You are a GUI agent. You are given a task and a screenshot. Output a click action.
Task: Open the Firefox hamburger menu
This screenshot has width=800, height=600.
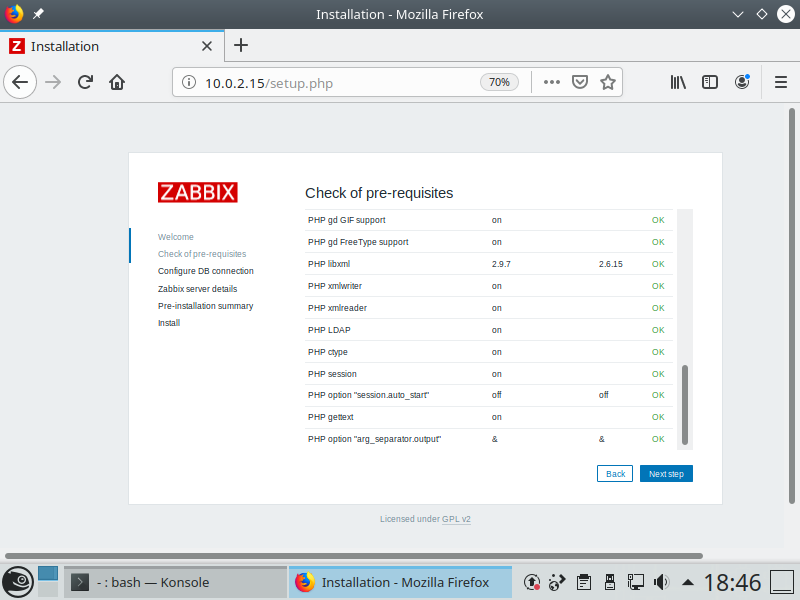click(781, 82)
